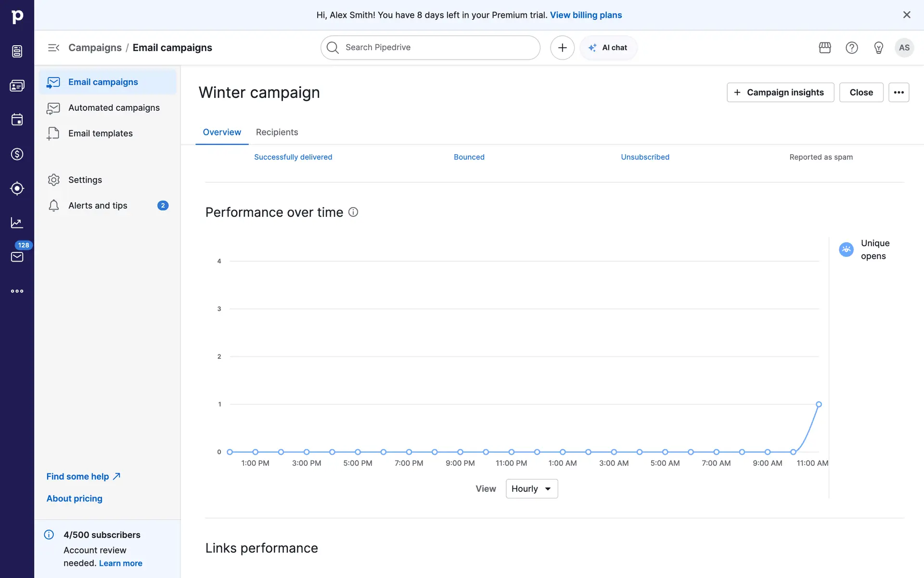The image size is (924, 578).
Task: Open the Insights chart icon in the sidebar
Action: [x=17, y=223]
